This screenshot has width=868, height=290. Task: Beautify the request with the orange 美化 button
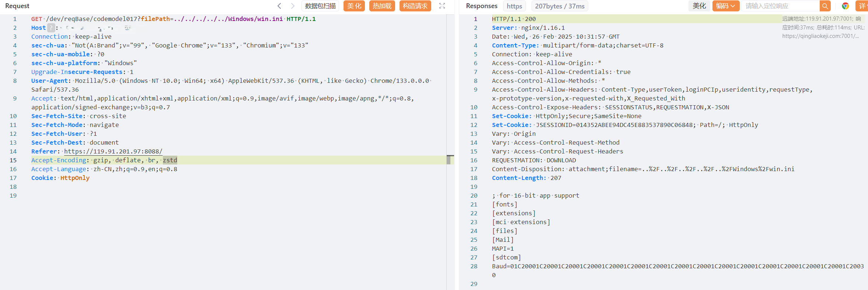point(354,6)
